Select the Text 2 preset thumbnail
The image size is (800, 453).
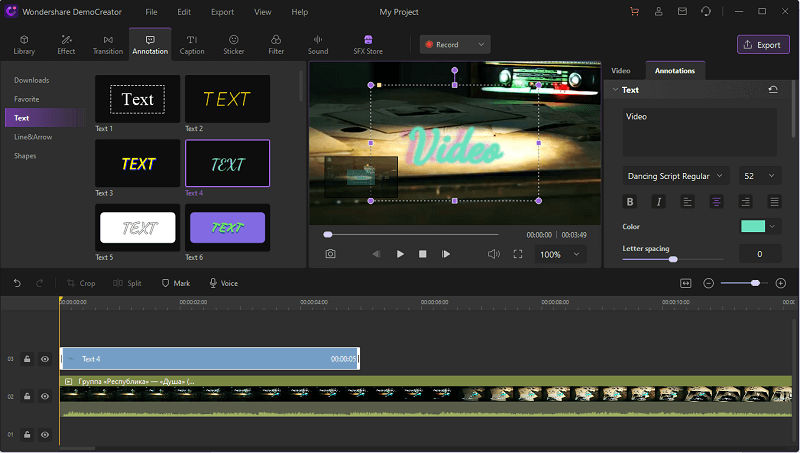click(x=228, y=99)
